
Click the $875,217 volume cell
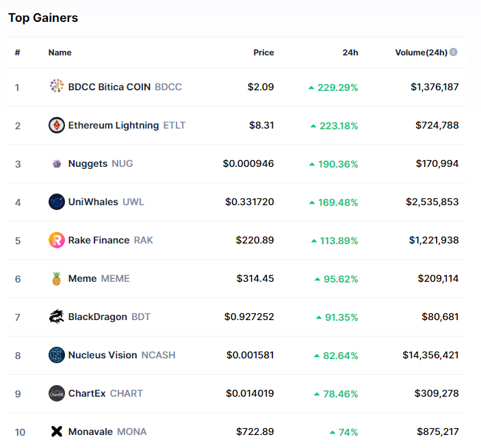438,432
